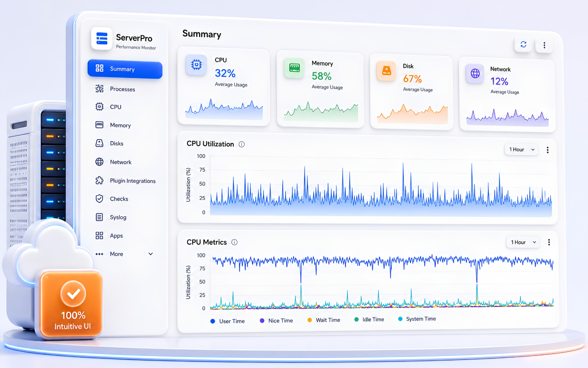Toggle the System Time legend series
The image size is (588, 368).
coord(417,319)
